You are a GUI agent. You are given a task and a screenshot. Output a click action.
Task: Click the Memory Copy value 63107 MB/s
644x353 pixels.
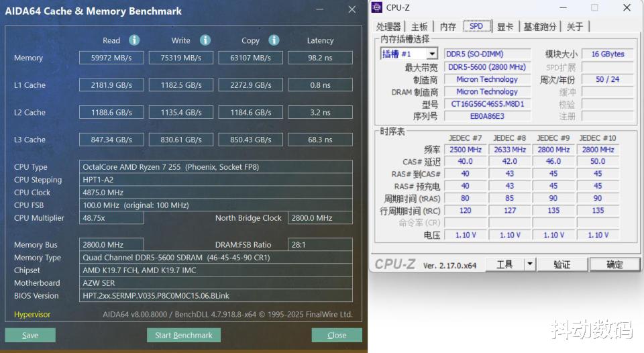tap(250, 58)
